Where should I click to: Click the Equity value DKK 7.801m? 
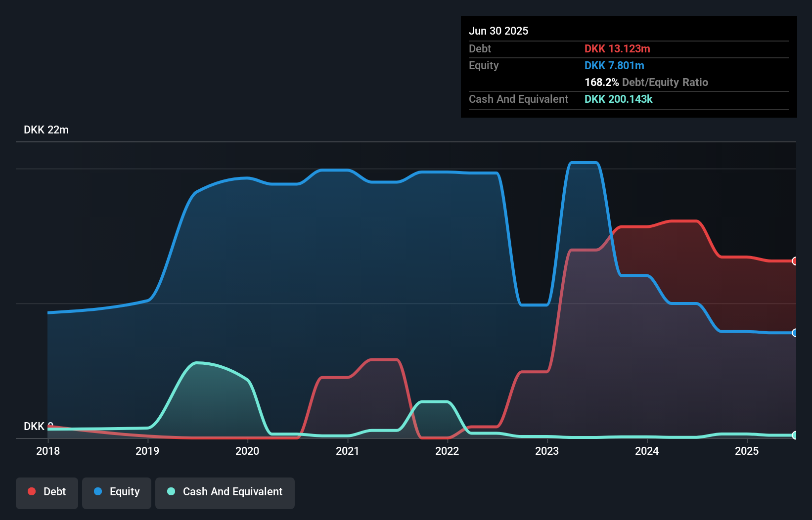tap(614, 65)
